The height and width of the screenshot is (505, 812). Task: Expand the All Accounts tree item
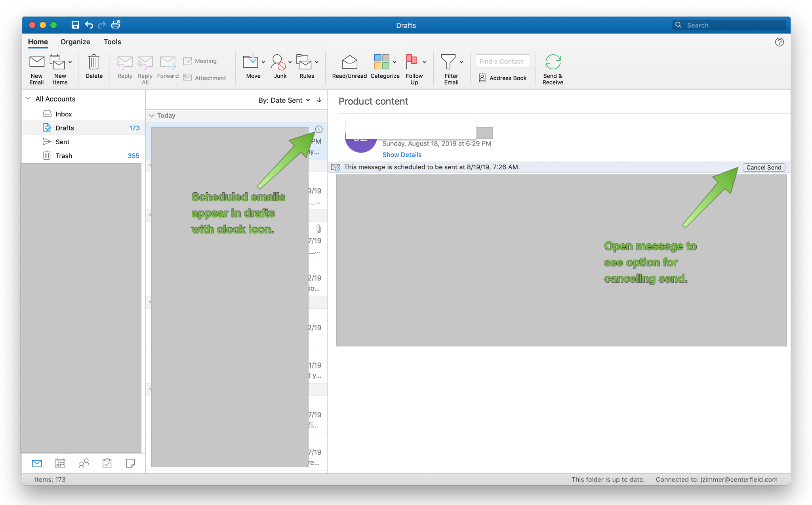(28, 99)
